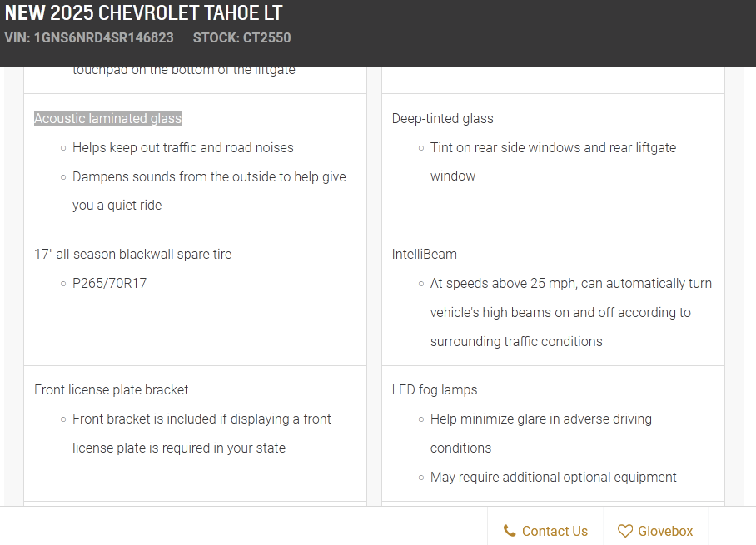Click the heart icon for Glovebox
This screenshot has width=756, height=545.
(x=624, y=531)
